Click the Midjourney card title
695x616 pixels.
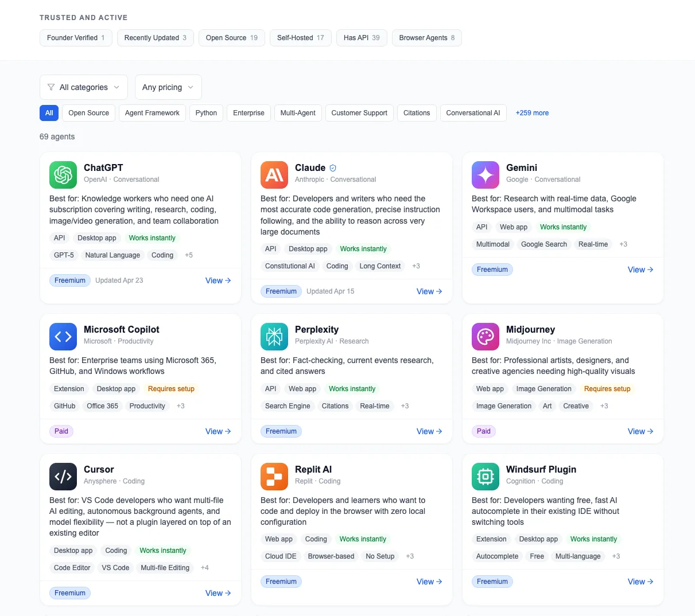click(530, 329)
